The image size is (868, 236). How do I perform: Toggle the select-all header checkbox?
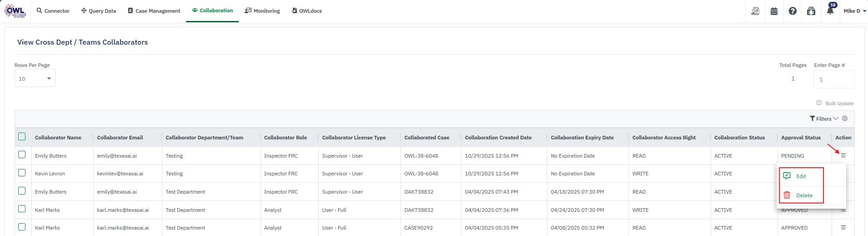click(22, 137)
